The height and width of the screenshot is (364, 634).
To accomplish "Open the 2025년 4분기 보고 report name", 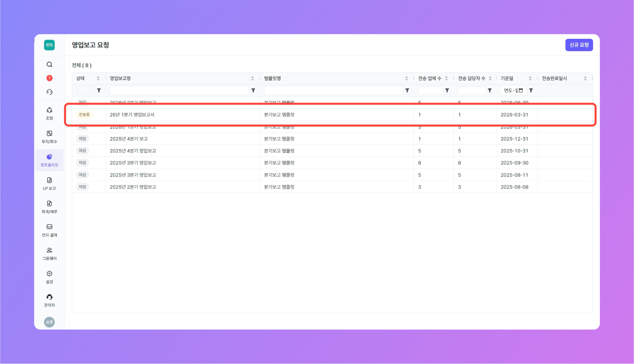I will (129, 139).
